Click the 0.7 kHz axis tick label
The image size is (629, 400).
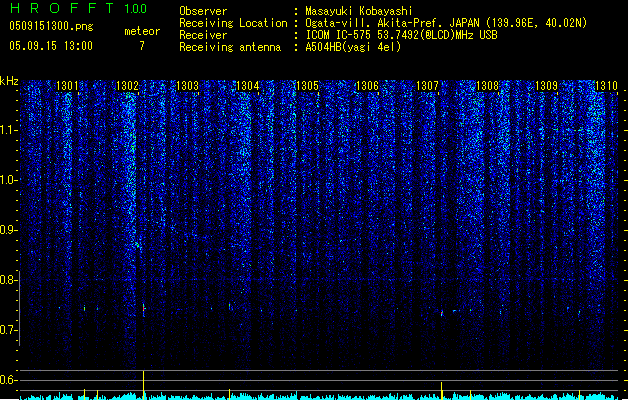coord(9,330)
